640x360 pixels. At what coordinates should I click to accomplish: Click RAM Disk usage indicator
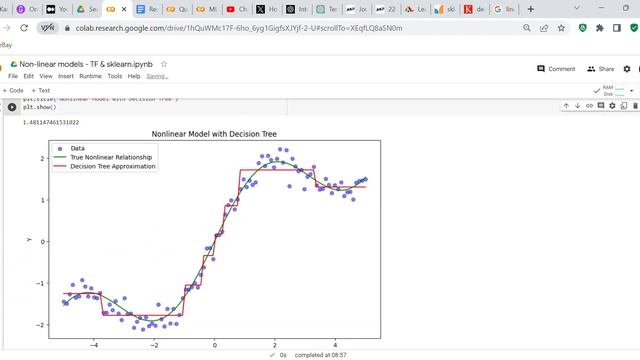(609, 91)
